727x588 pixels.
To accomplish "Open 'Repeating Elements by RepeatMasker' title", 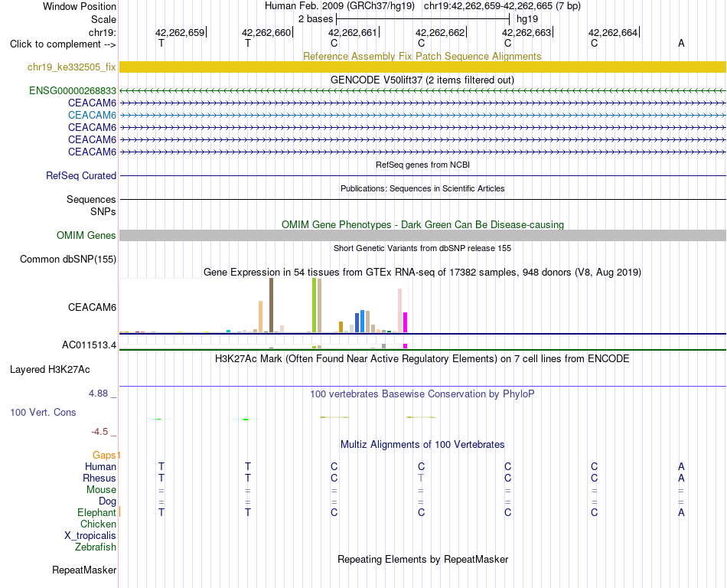I will (422, 559).
